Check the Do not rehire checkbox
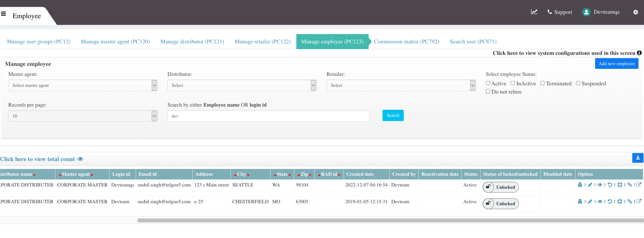 (x=488, y=91)
